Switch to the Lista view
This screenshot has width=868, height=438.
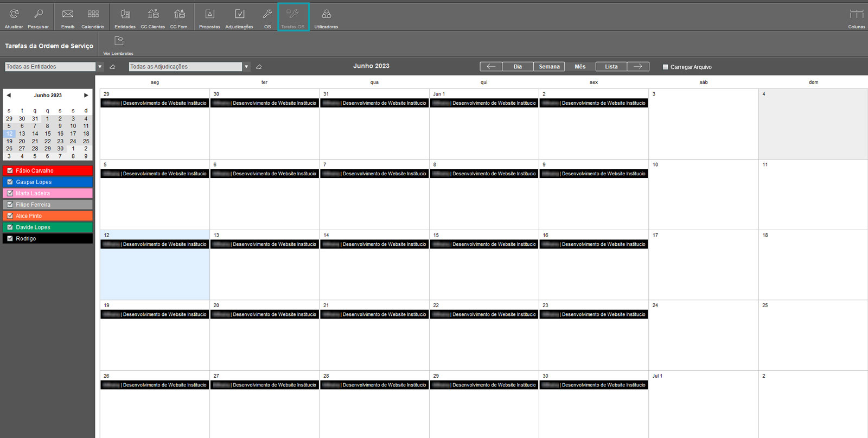click(611, 67)
